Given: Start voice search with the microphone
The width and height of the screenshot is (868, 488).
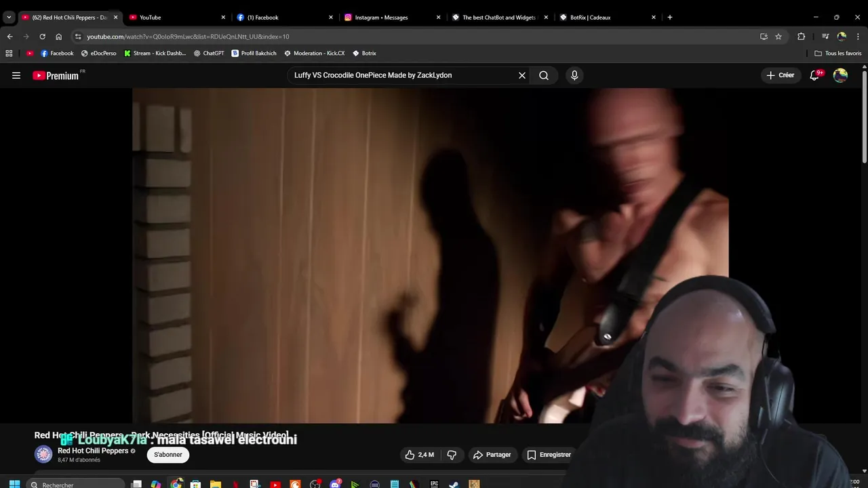Looking at the screenshot, I should tap(574, 75).
